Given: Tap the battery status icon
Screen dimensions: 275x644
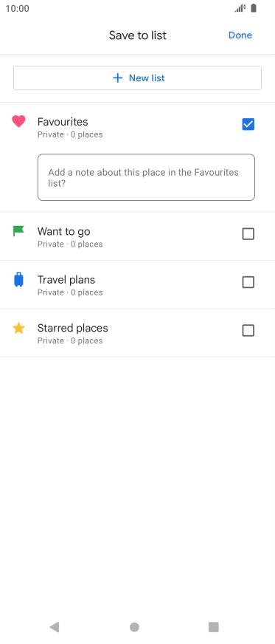Looking at the screenshot, I should (x=254, y=8).
